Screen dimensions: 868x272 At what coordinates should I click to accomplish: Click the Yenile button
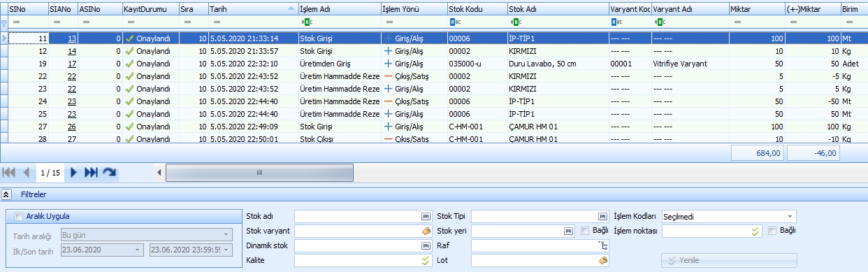pyautogui.click(x=729, y=261)
